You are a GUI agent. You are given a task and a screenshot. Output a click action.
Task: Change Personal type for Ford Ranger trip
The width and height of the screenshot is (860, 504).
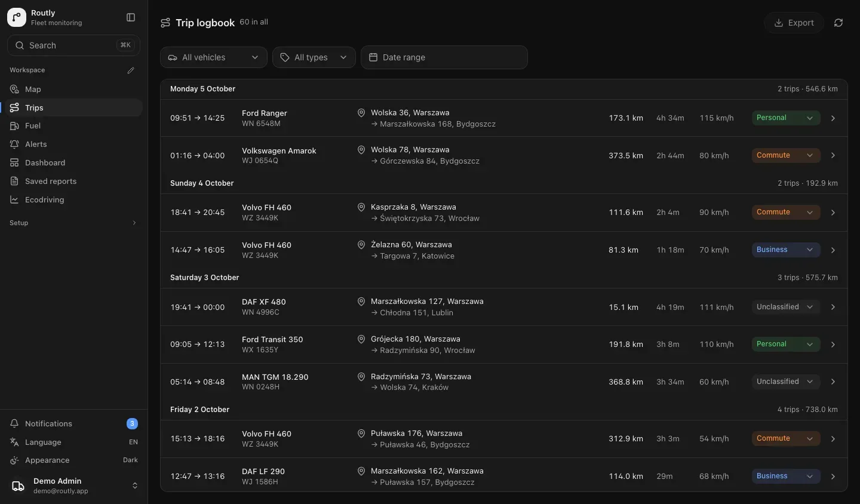pos(786,118)
